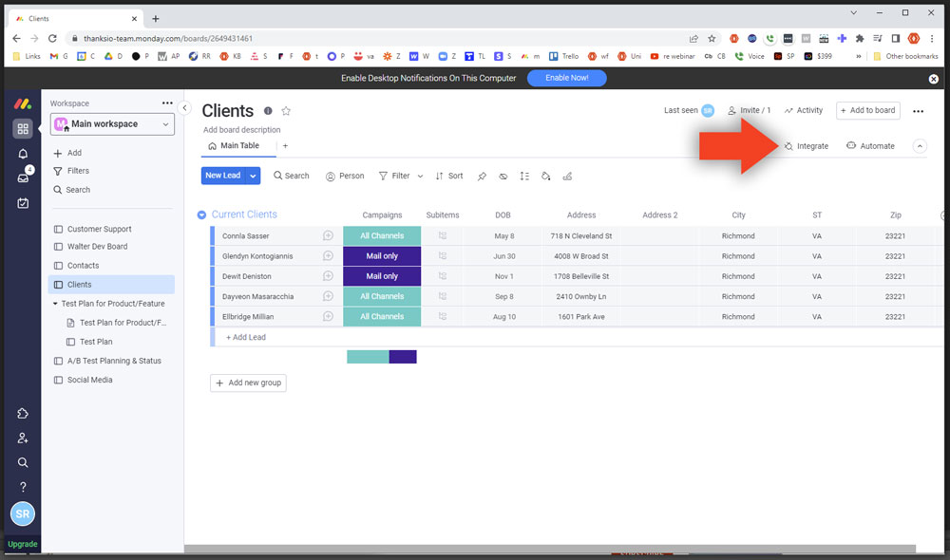Collapse the workspace sidebar panel
The image size is (950, 560).
(185, 108)
